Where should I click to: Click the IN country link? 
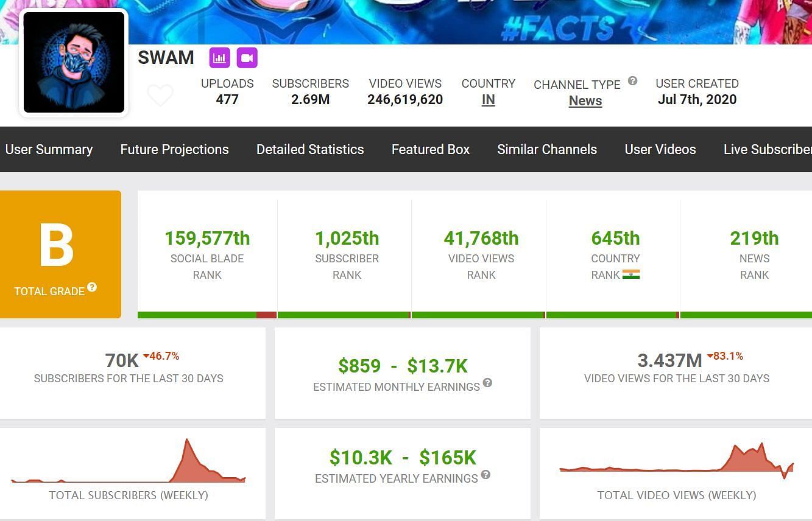(488, 100)
